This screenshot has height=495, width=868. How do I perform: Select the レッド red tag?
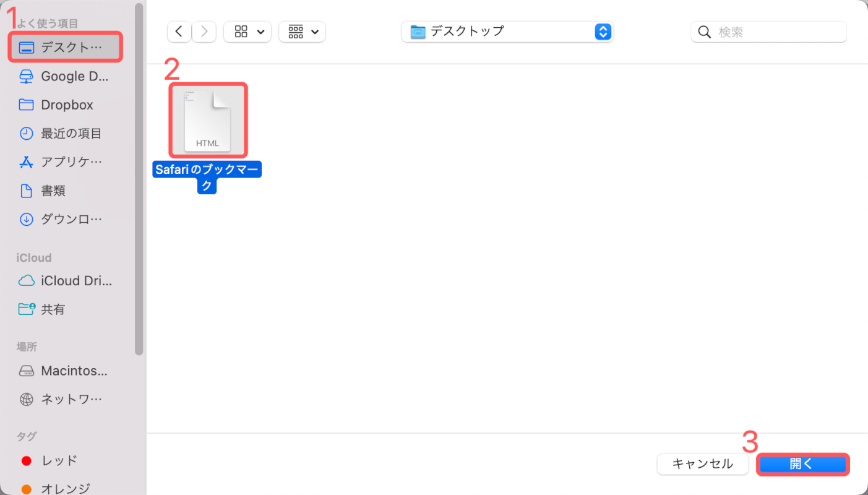point(66,460)
